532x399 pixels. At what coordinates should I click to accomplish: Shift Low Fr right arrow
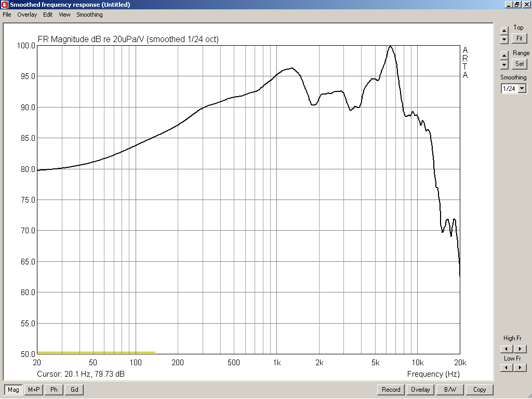point(520,367)
